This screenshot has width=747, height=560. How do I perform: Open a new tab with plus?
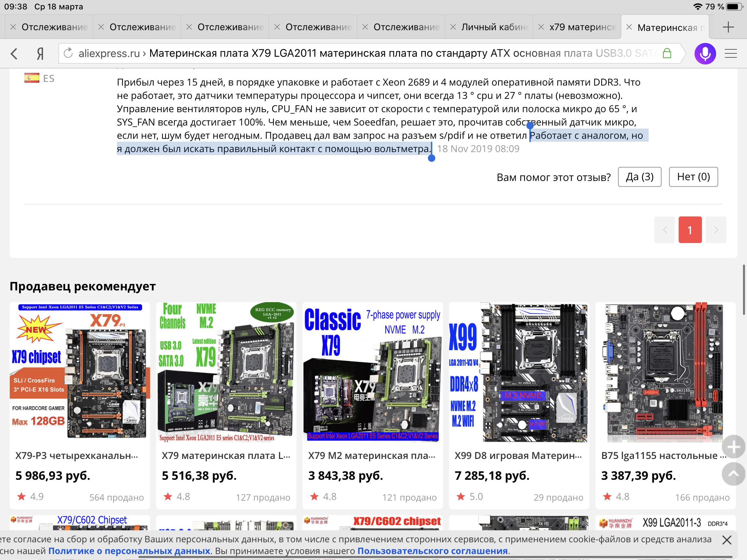728,27
